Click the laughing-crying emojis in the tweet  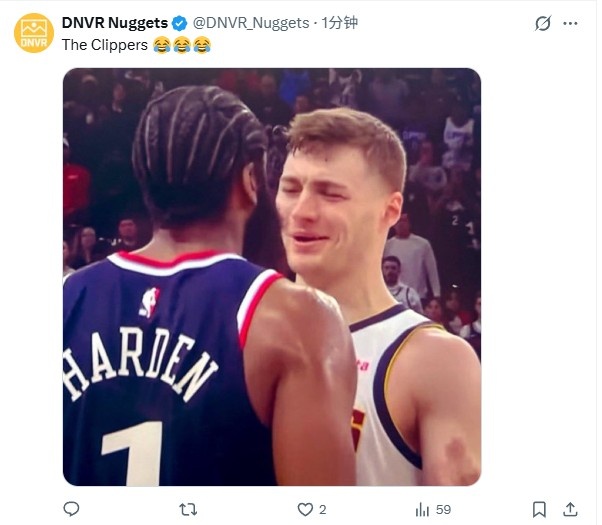182,45
